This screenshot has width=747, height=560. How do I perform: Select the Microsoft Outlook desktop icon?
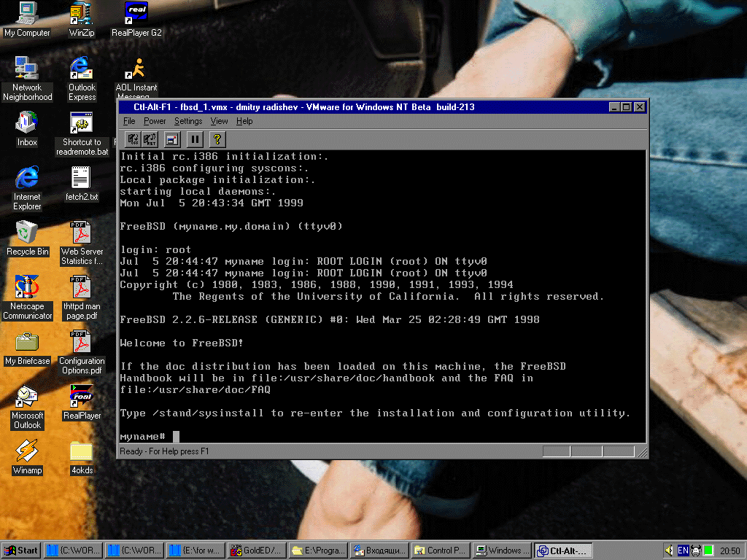pos(27,407)
